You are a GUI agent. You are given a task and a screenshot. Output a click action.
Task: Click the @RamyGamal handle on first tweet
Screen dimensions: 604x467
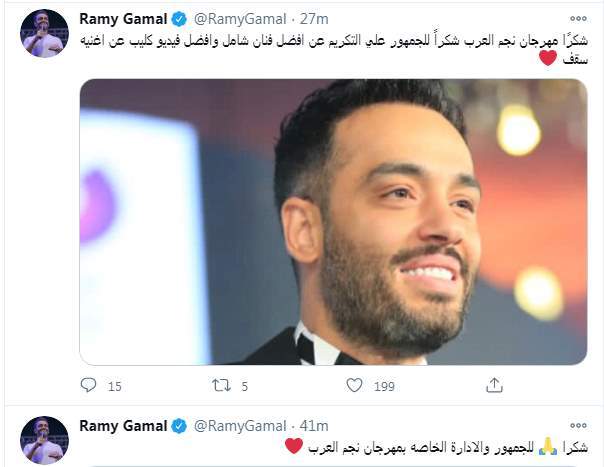(x=240, y=19)
